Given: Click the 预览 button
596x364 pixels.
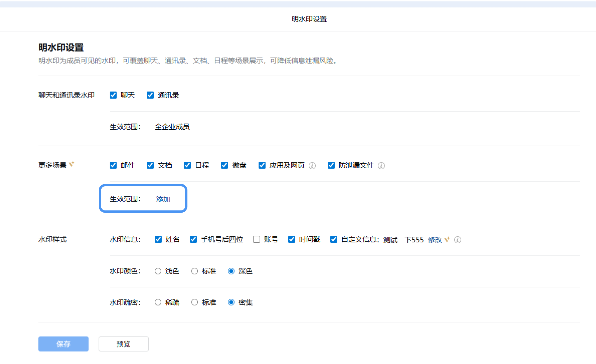Looking at the screenshot, I should (x=124, y=344).
